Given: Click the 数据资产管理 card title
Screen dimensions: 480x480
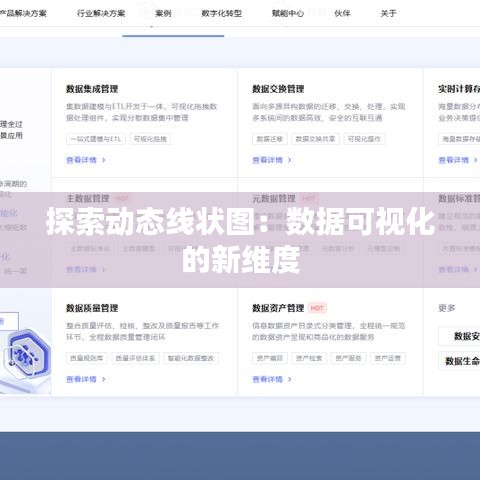Looking at the screenshot, I should point(278,308).
